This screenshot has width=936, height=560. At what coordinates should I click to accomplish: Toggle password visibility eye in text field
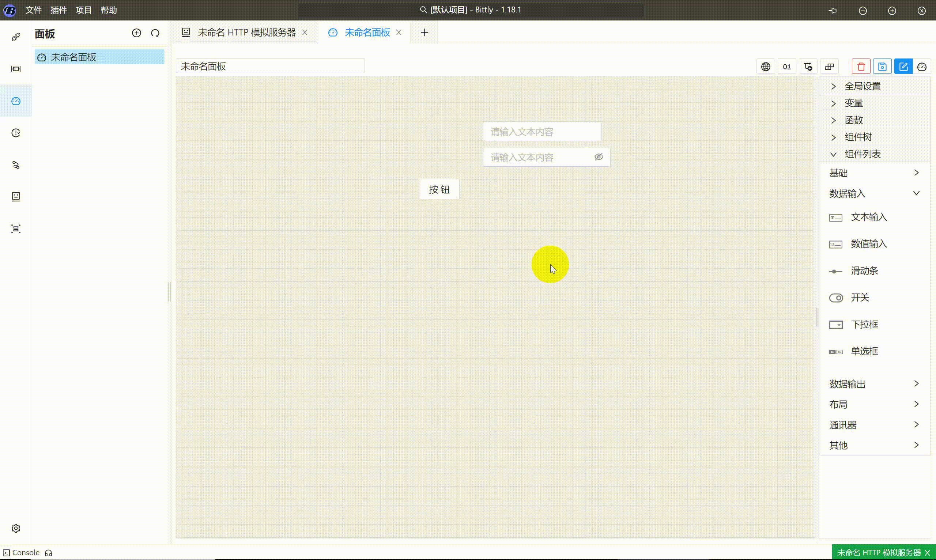(x=599, y=156)
